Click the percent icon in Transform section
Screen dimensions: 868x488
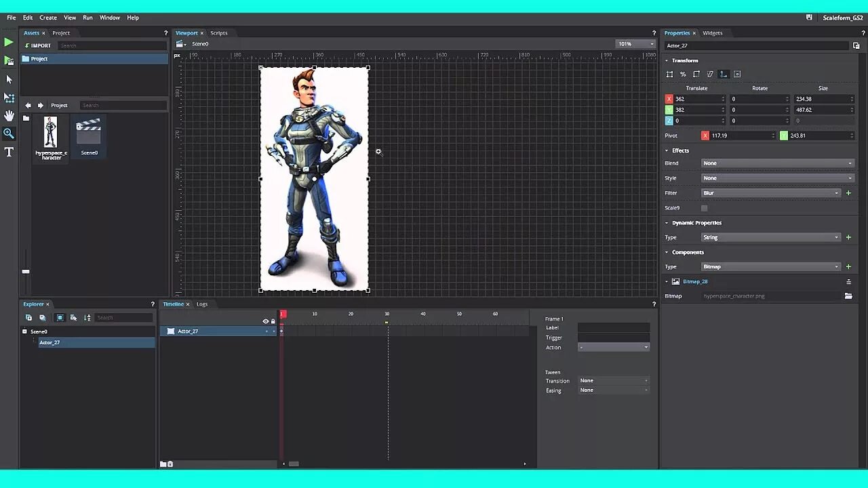pos(683,75)
